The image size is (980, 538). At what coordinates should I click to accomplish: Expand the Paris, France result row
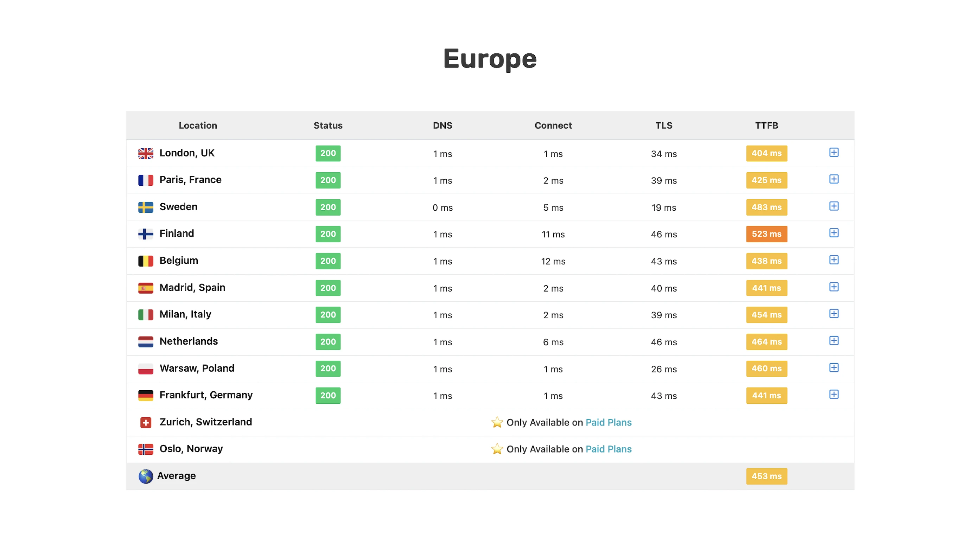coord(834,179)
